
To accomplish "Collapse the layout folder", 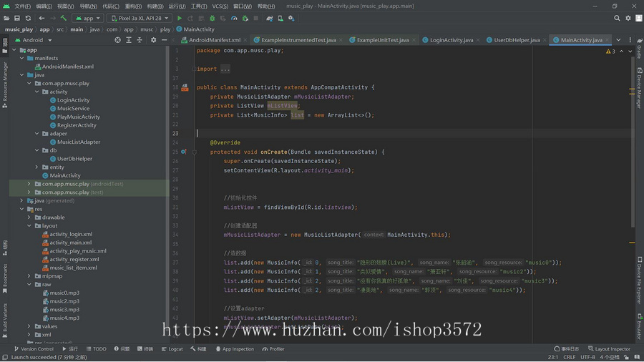I will pos(29,226).
